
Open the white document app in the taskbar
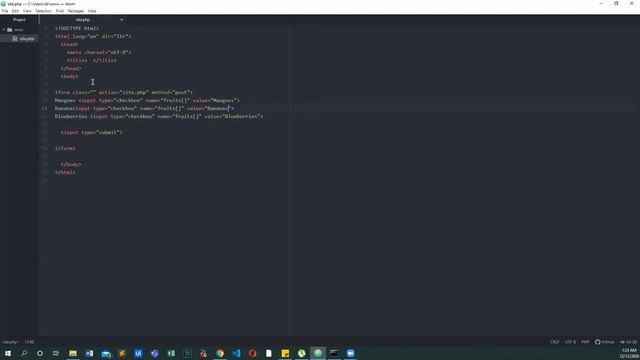269,353
